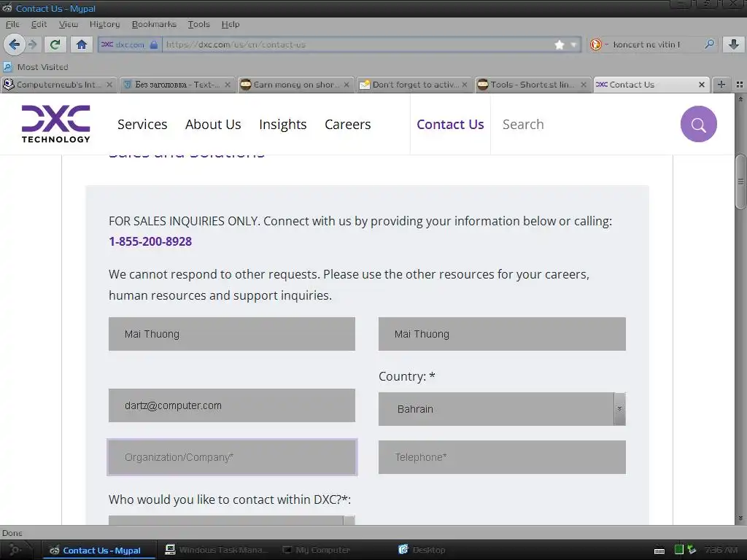747x560 pixels.
Task: Open the Downloads arrow button
Action: tap(734, 44)
